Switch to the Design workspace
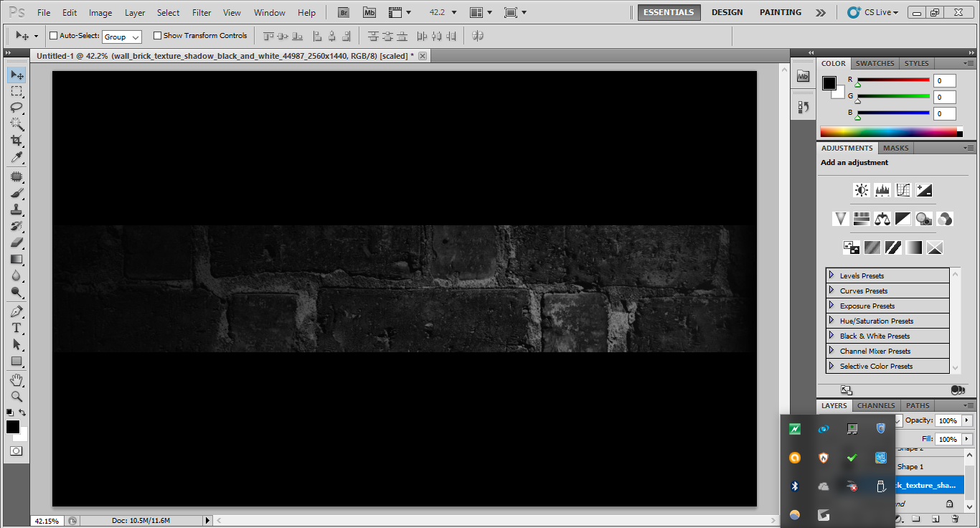The image size is (980, 528). click(x=727, y=12)
